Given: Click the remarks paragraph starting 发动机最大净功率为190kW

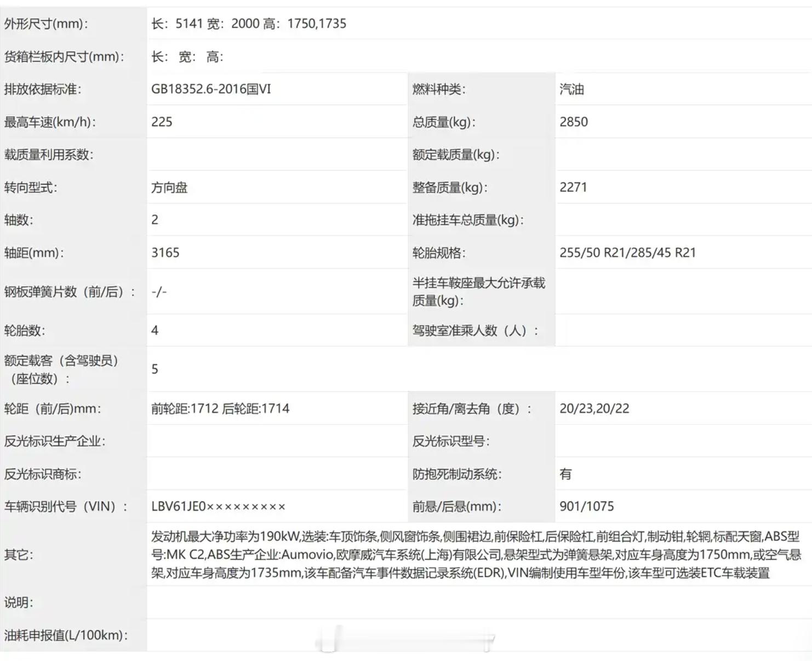Looking at the screenshot, I should point(476,555).
